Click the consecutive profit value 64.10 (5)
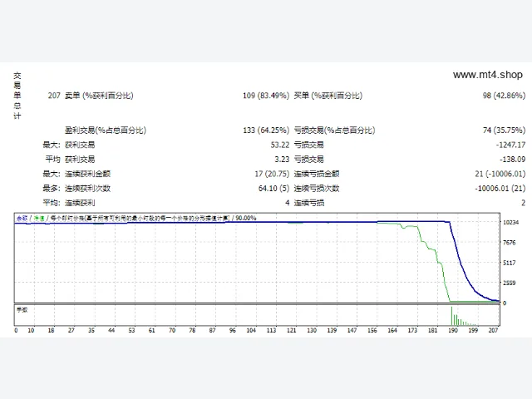The image size is (532, 399). (x=273, y=189)
